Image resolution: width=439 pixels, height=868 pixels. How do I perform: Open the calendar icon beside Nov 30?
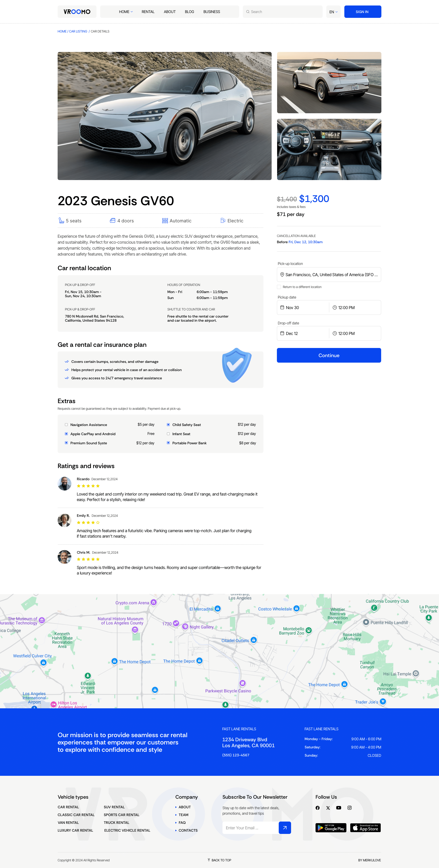283,307
